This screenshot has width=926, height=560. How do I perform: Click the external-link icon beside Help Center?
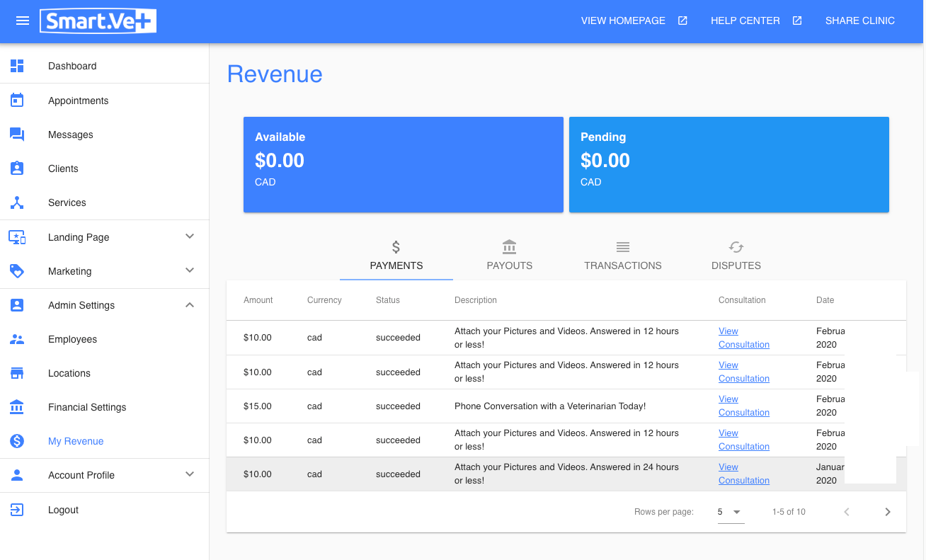pyautogui.click(x=797, y=21)
